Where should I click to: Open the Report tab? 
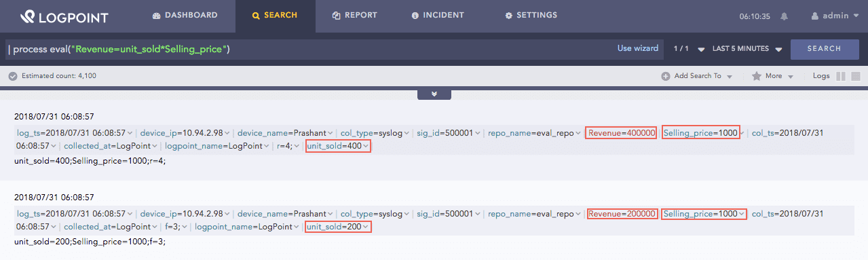tap(355, 16)
